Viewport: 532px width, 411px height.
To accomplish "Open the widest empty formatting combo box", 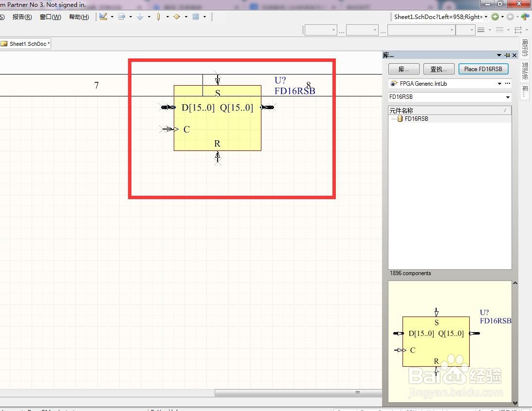I will (421, 30).
